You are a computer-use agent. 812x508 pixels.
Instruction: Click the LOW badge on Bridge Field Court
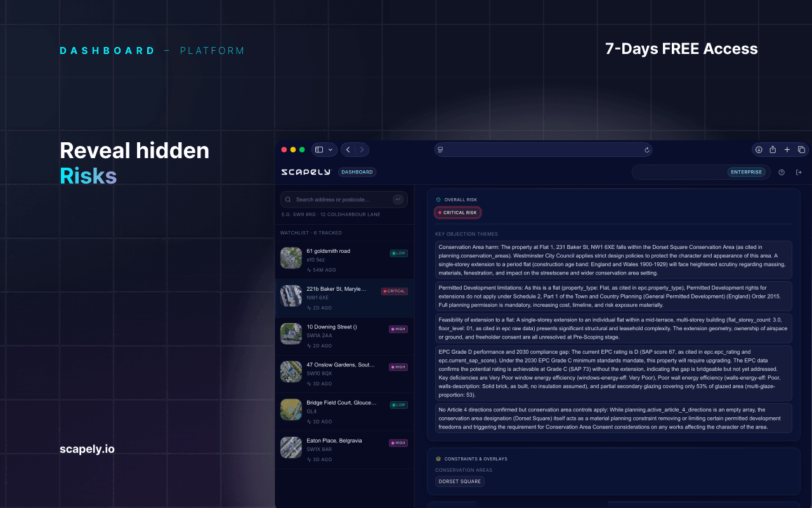399,405
